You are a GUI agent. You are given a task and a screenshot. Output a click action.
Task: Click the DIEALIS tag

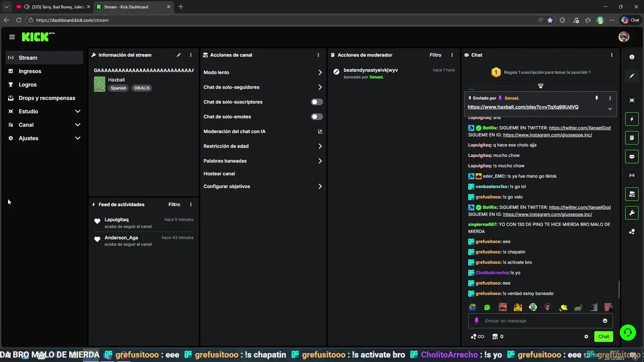(142, 88)
